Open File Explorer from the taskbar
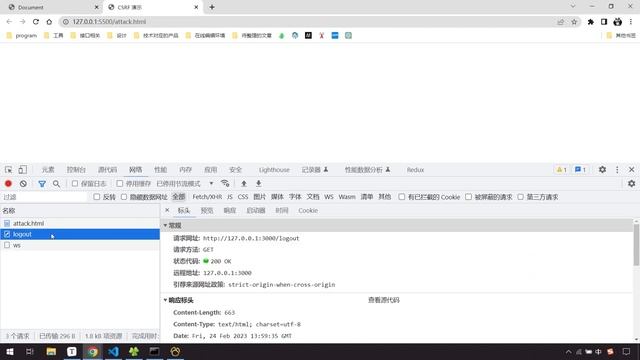This screenshot has height=360, width=640. [x=51, y=351]
